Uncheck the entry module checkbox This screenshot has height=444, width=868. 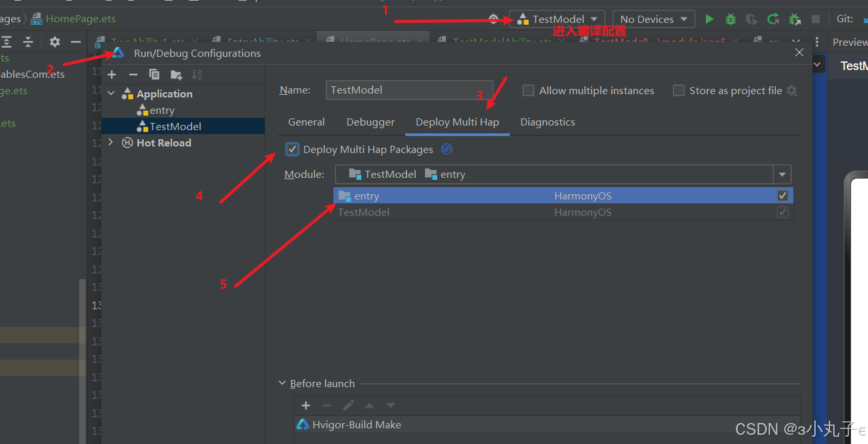[782, 196]
